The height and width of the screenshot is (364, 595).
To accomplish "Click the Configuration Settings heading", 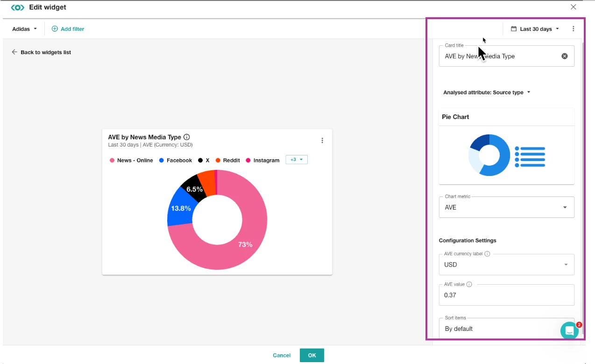I will (x=467, y=240).
